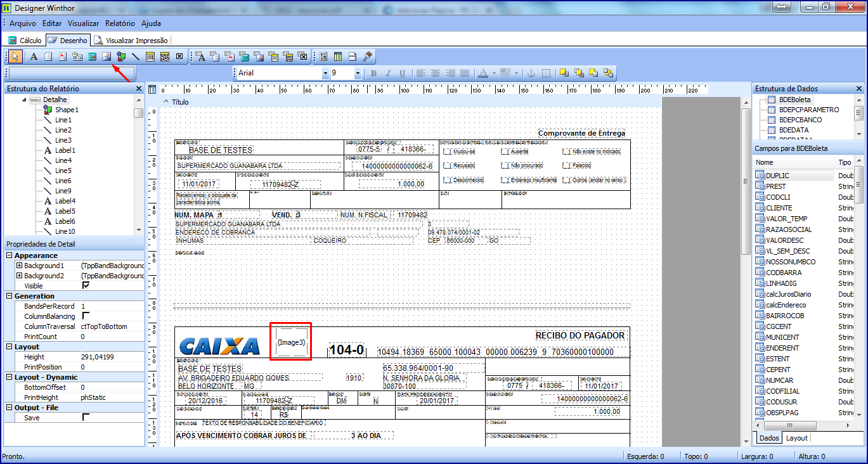Toggle Italic text formatting
Image resolution: width=868 pixels, height=464 pixels.
387,73
